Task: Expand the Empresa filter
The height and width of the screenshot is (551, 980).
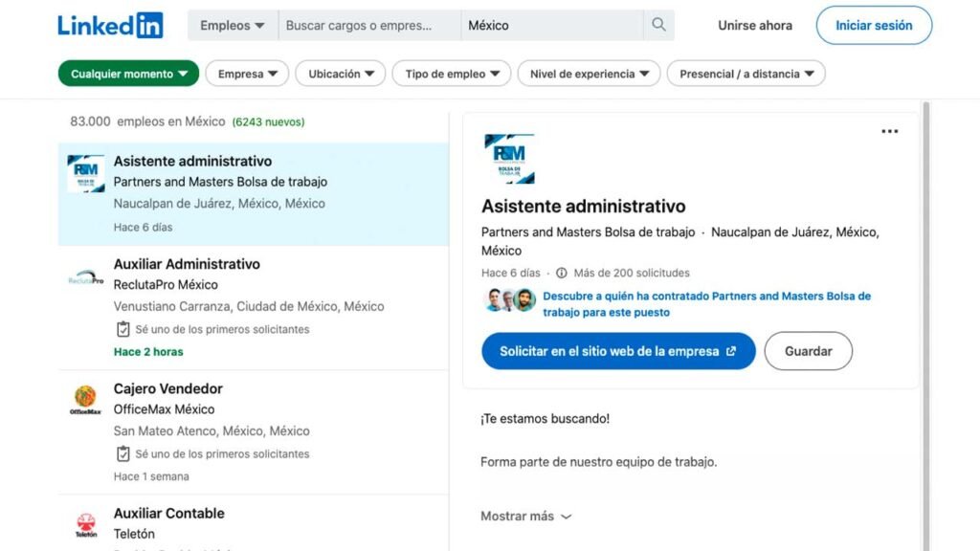Action: 248,74
